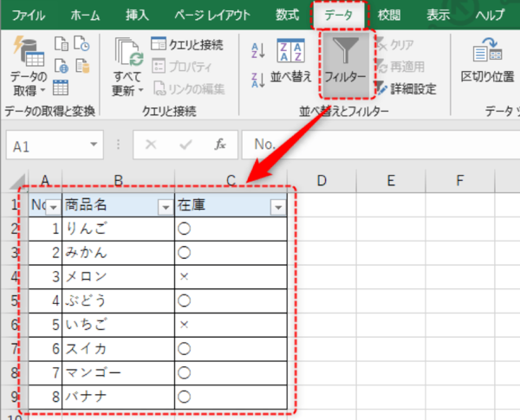
Task: Select the × stock cell for メロン
Action: coord(231,277)
